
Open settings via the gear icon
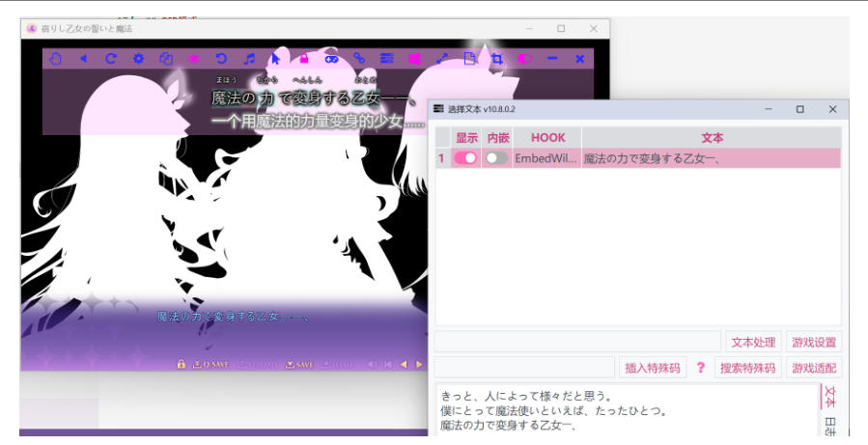point(138,59)
